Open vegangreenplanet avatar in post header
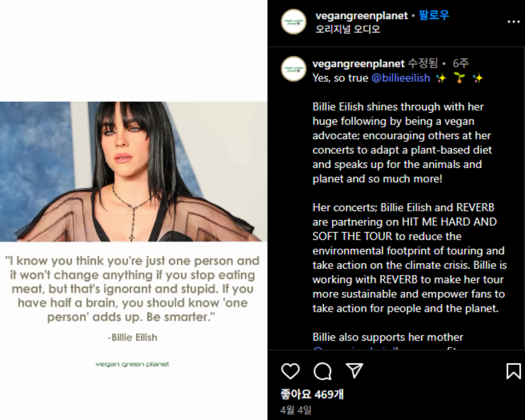Image resolution: width=525 pixels, height=420 pixels. point(293,22)
